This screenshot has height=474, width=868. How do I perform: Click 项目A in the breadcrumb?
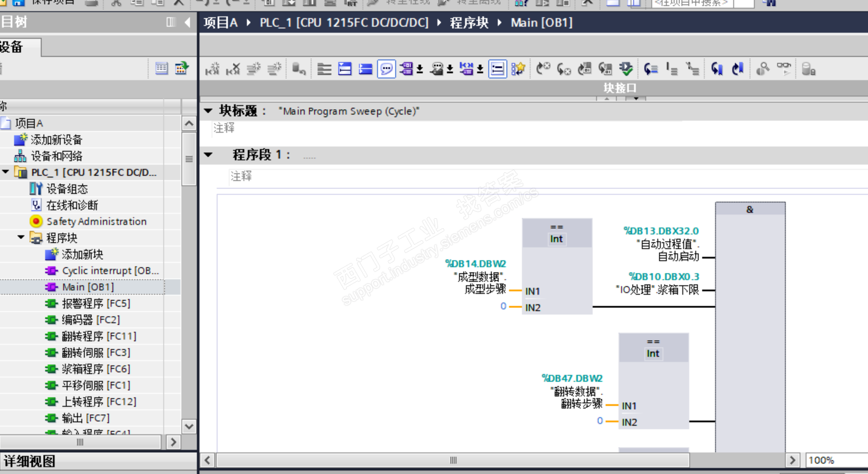click(x=220, y=23)
